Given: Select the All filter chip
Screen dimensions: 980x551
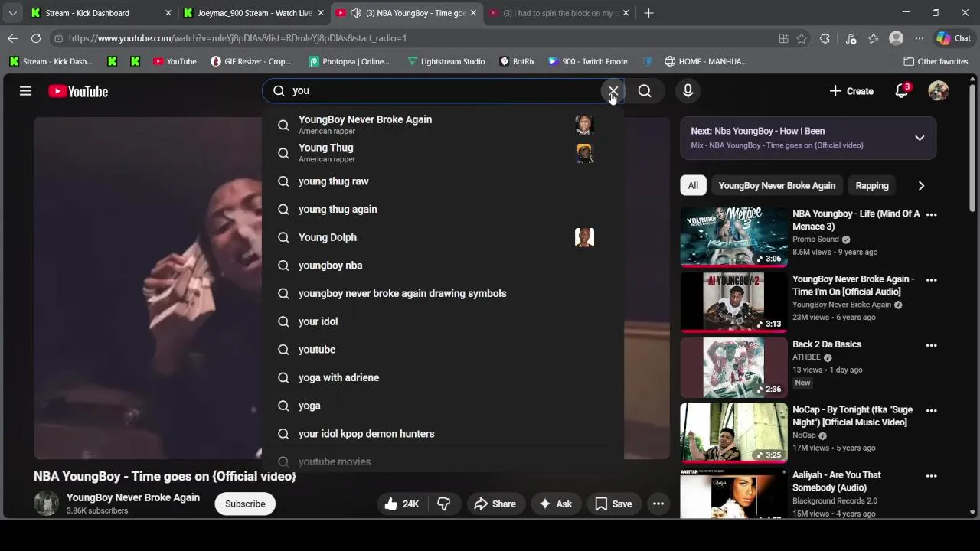Looking at the screenshot, I should coord(693,185).
